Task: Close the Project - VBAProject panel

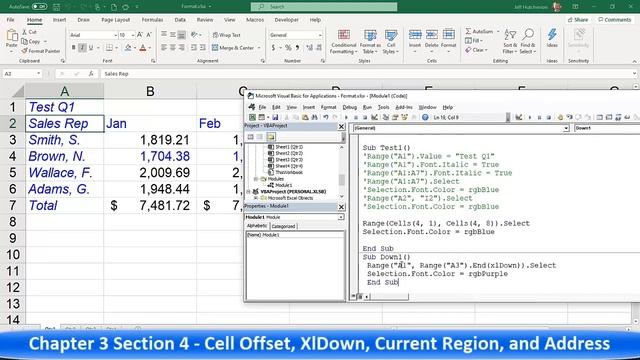Action: click(x=341, y=127)
